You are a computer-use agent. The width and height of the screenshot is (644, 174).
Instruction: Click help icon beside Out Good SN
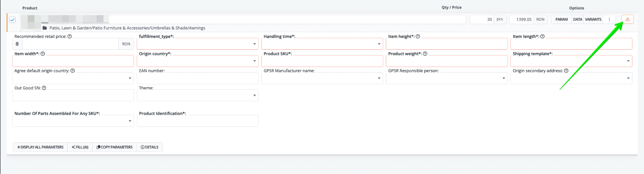(x=44, y=88)
